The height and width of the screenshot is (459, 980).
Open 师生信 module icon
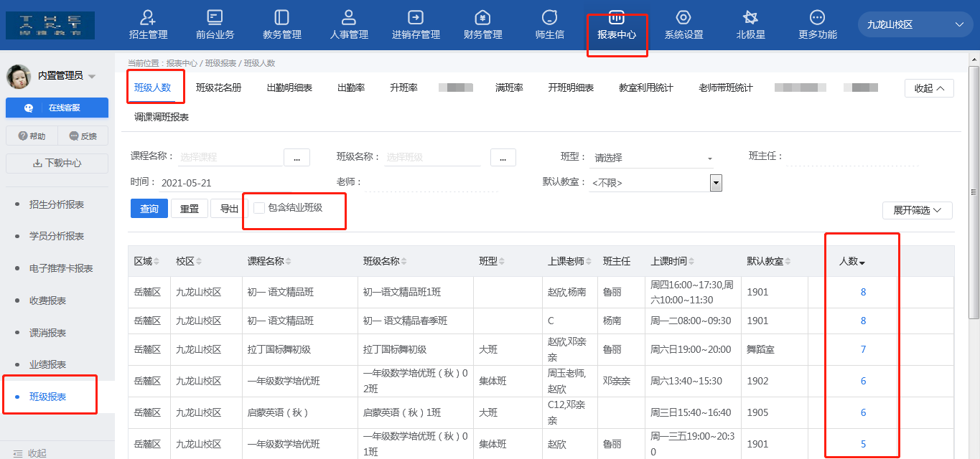coord(550,17)
